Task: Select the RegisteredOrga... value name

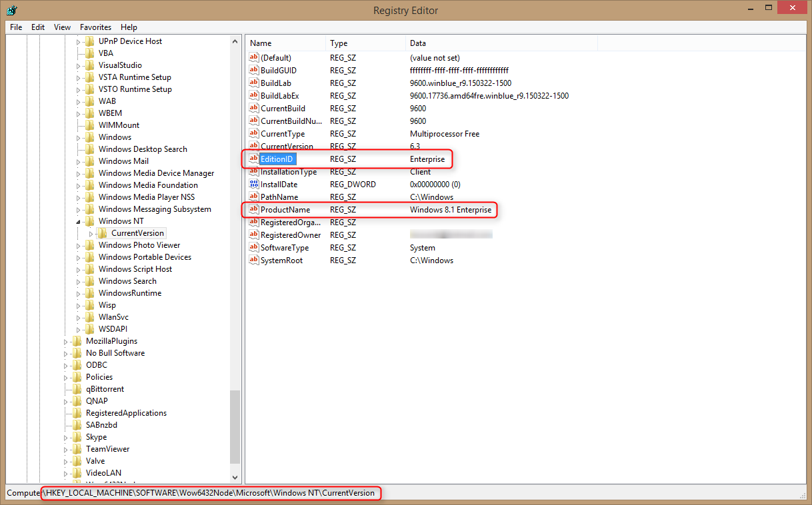Action: [291, 222]
